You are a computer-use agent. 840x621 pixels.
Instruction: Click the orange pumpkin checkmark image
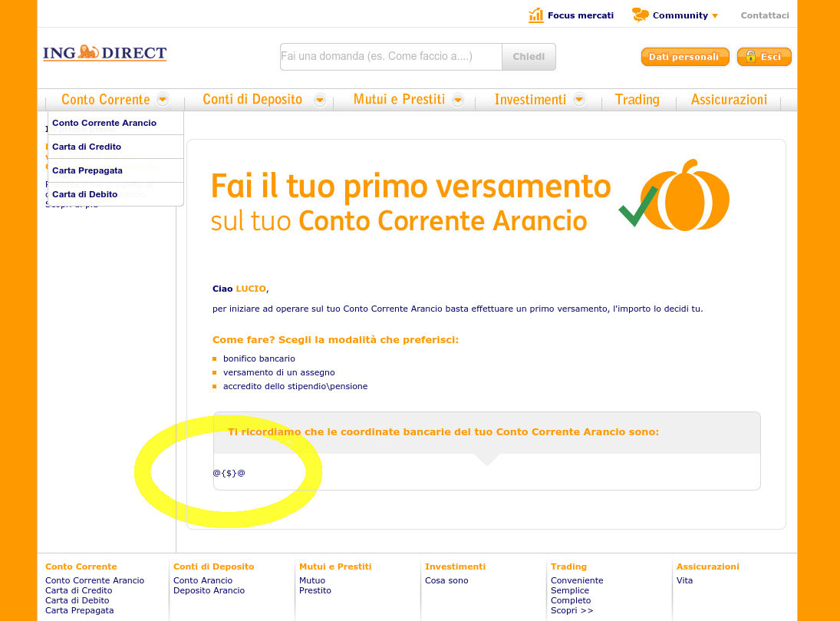(674, 196)
